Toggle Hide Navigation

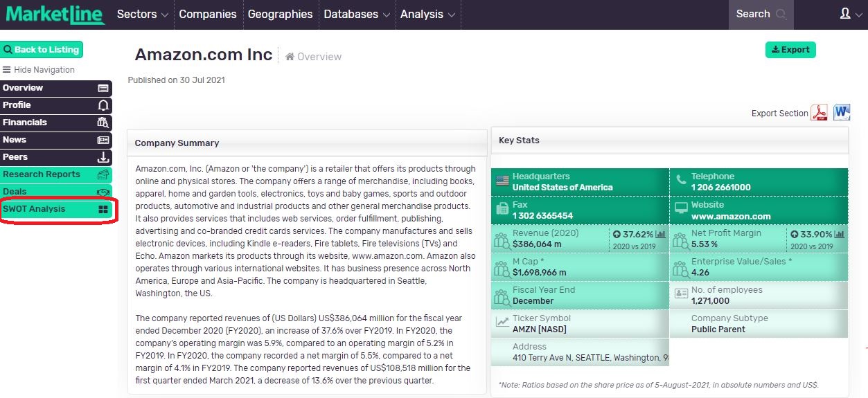pyautogui.click(x=39, y=70)
